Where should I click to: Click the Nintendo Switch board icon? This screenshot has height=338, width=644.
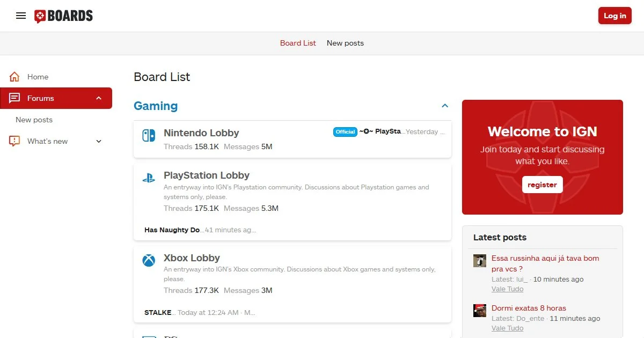149,135
